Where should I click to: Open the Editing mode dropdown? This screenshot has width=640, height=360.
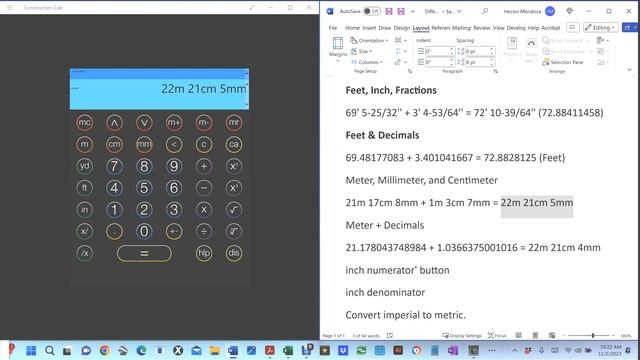[x=600, y=27]
